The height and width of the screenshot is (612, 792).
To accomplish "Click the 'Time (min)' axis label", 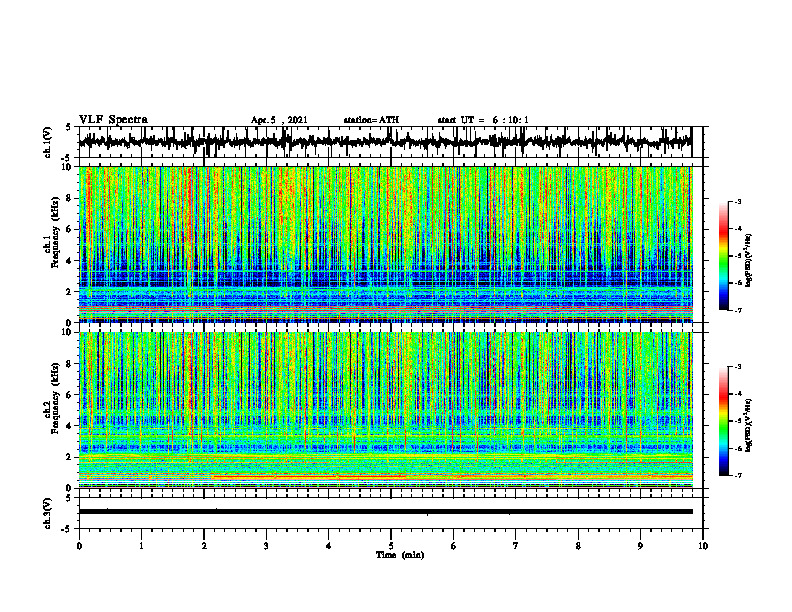I will (x=400, y=555).
